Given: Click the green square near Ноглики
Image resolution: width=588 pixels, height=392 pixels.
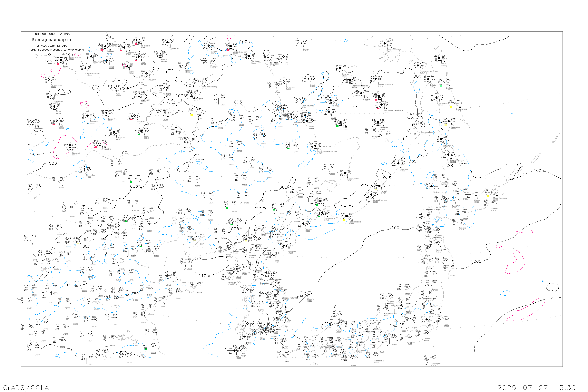Looking at the screenshot, I should (x=441, y=86).
